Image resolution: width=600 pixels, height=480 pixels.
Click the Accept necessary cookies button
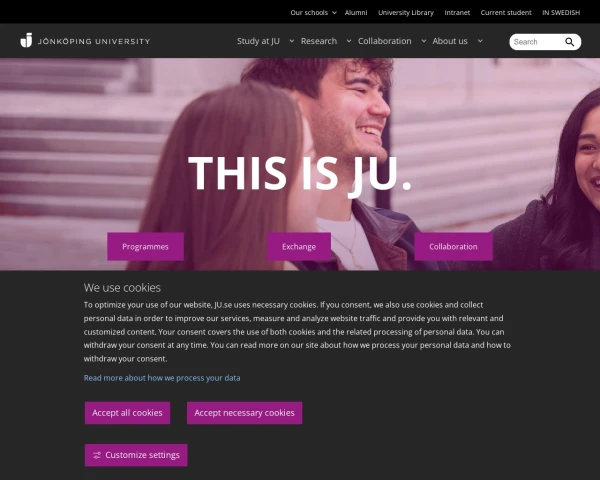click(x=245, y=413)
